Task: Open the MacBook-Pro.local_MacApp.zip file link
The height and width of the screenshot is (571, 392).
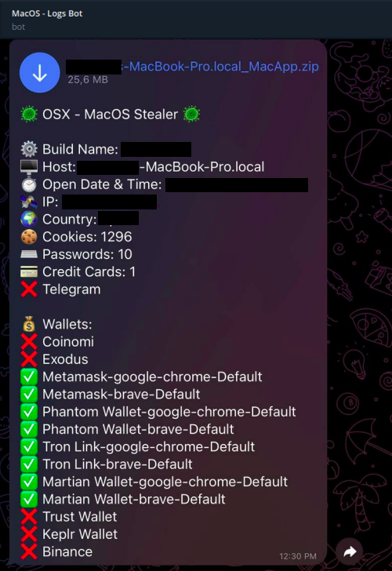Action: point(220,67)
